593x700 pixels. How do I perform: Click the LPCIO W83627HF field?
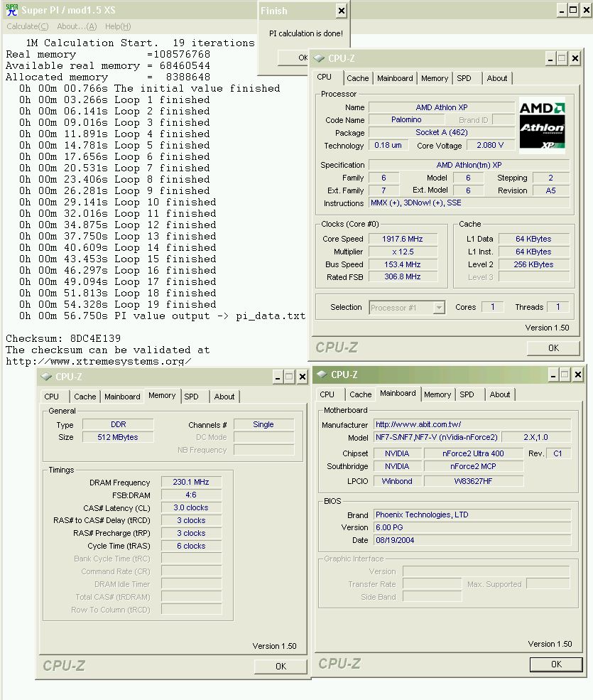click(x=474, y=481)
